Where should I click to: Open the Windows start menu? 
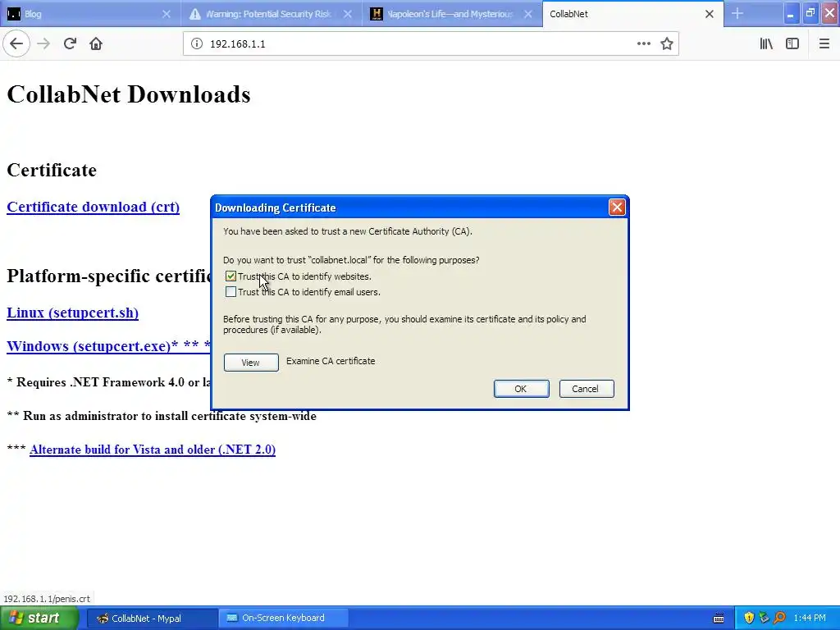(39, 619)
